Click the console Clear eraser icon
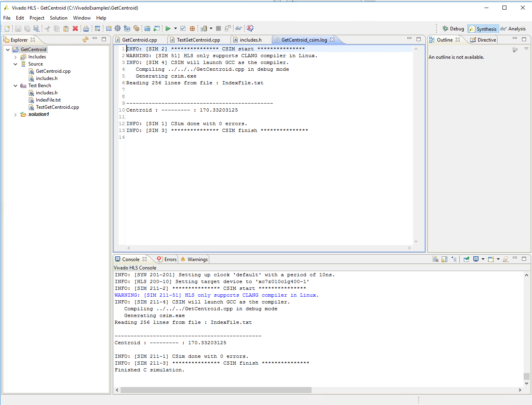 point(506,259)
